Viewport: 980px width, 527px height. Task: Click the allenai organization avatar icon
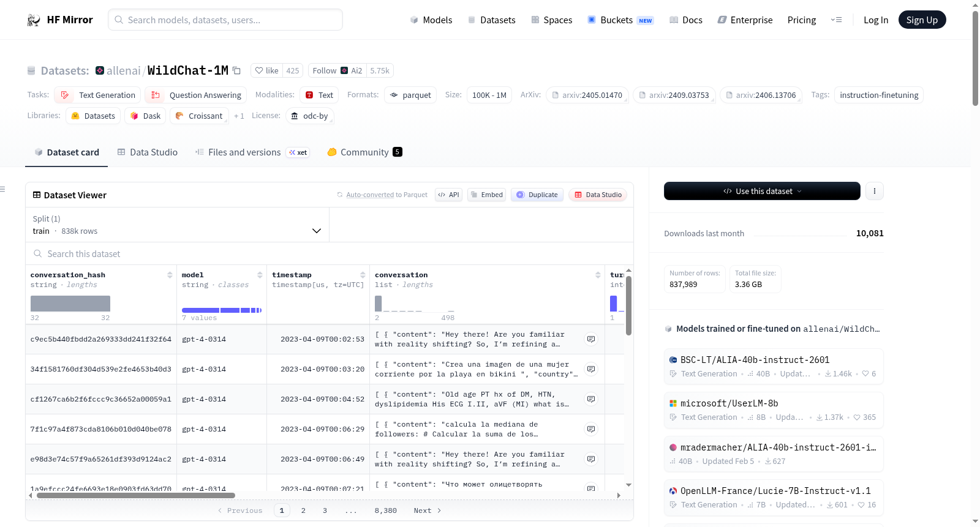click(100, 70)
